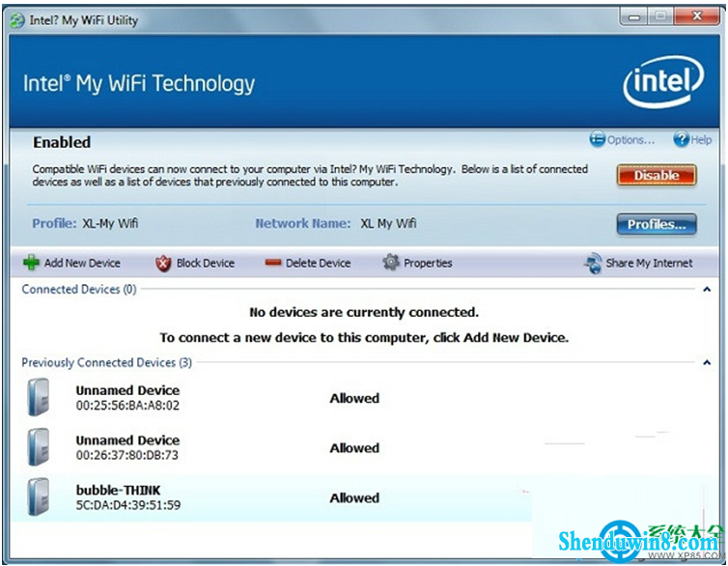This screenshot has height=566, width=728.
Task: Collapse the Previously Connected Devices section arrow
Action: coord(707,362)
